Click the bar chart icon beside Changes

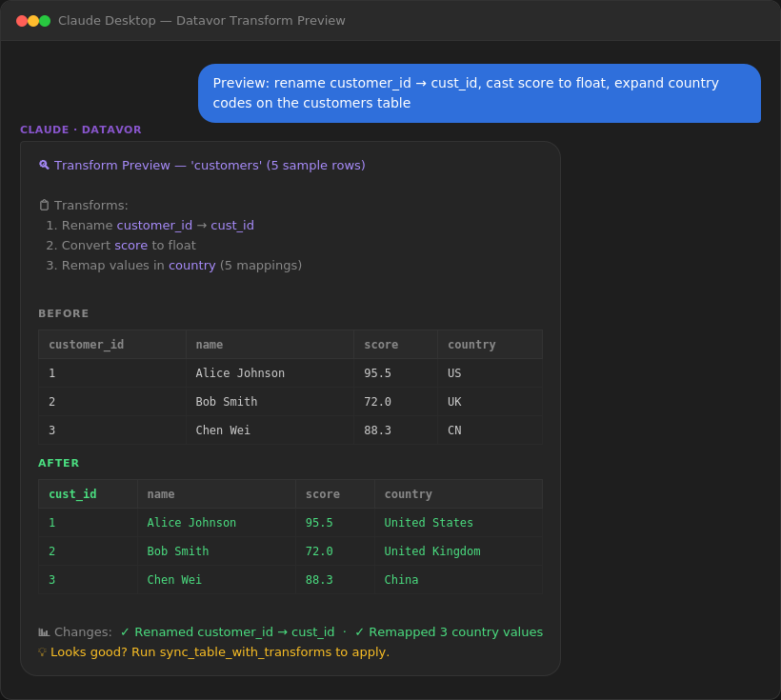click(x=43, y=631)
